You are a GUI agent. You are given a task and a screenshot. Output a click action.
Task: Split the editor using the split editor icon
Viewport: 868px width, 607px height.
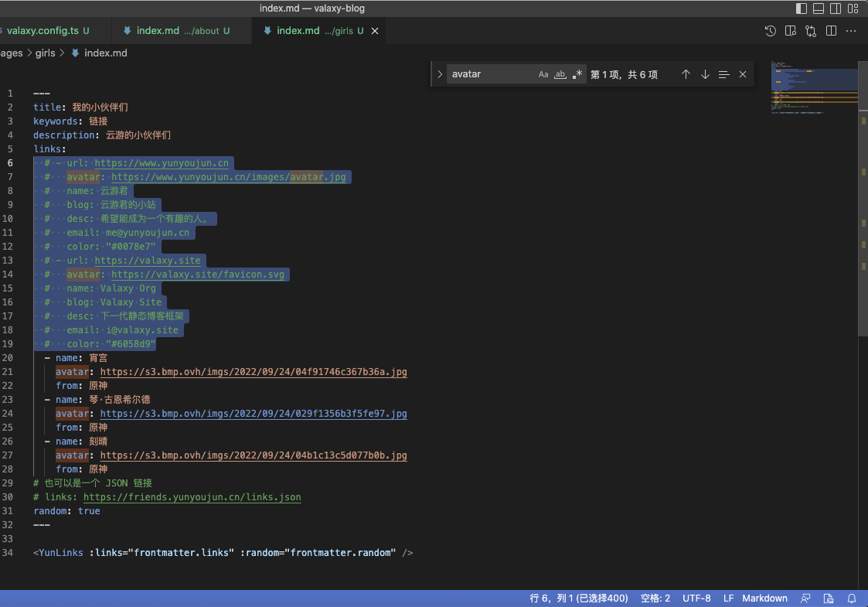[830, 30]
